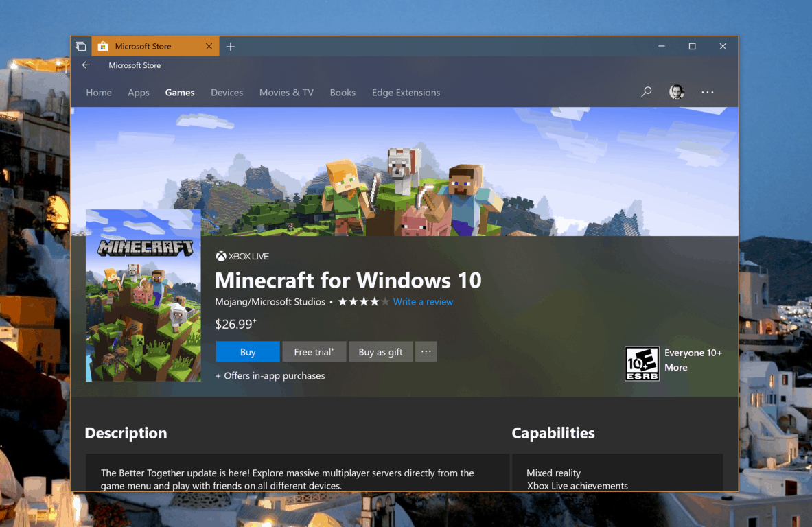Select the Games section
The image size is (812, 527).
[180, 92]
